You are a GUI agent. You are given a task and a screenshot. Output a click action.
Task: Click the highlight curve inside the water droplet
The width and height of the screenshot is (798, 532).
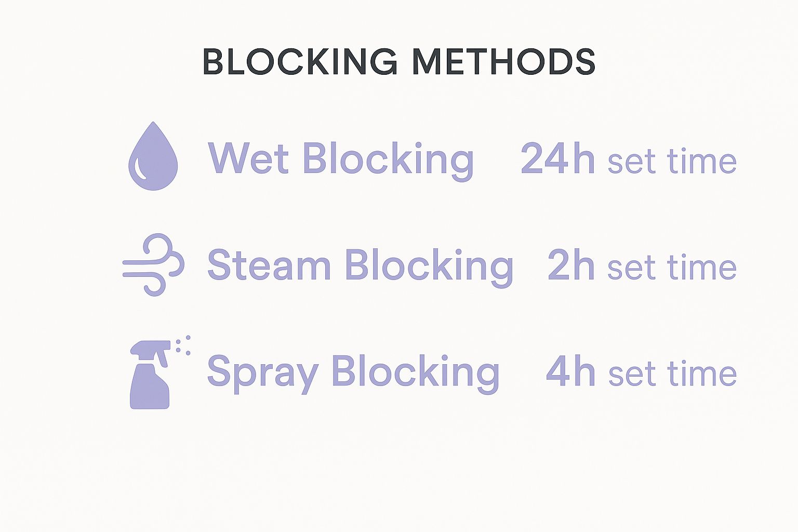(x=140, y=167)
